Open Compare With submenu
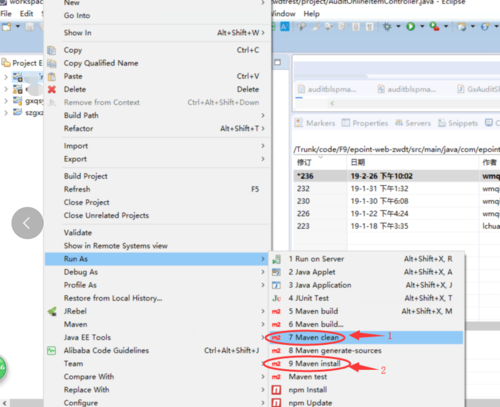This screenshot has height=407, width=500. point(157,377)
